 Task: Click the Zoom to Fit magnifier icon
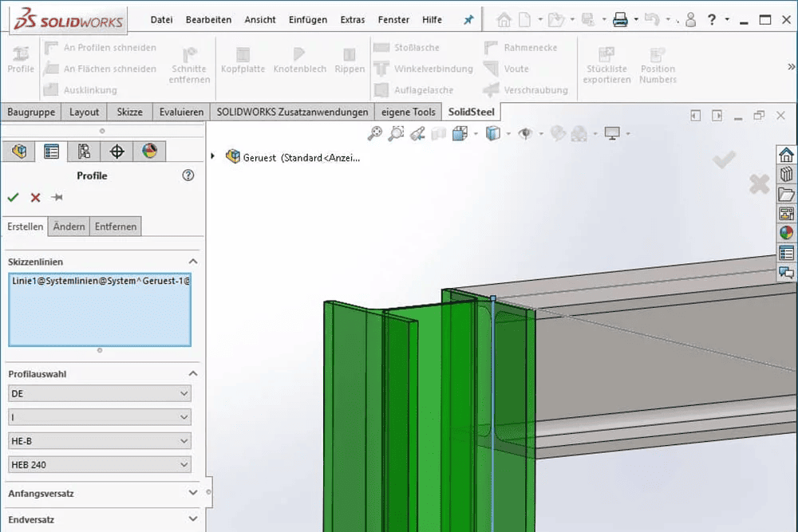(375, 134)
